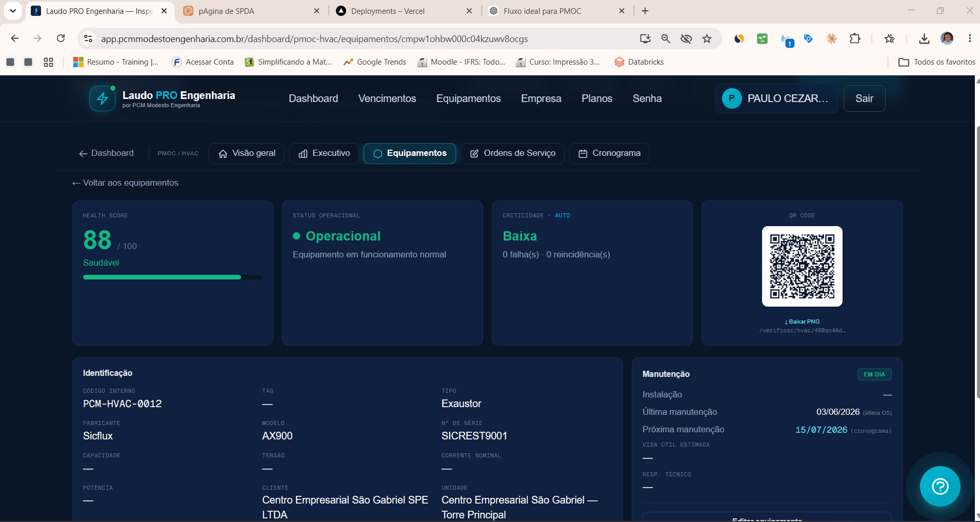Image resolution: width=980 pixels, height=522 pixels.
Task: Bookmark this page with the star icon
Action: coord(707,38)
